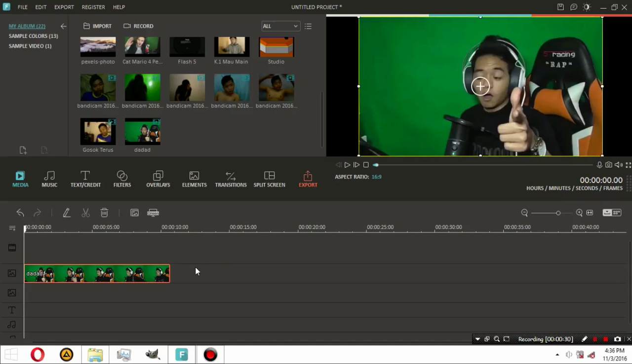Click the Record button in media library
632x364 pixels.
click(x=138, y=26)
